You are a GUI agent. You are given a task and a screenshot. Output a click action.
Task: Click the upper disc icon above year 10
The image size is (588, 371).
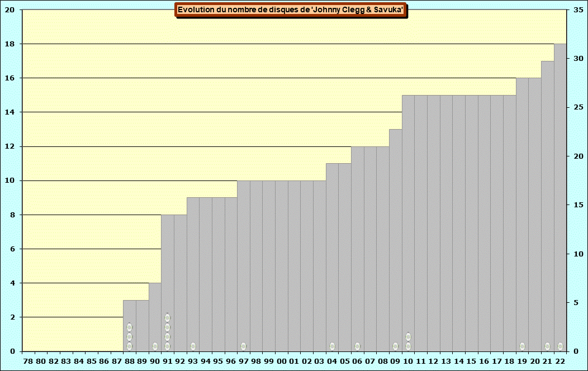(x=408, y=337)
